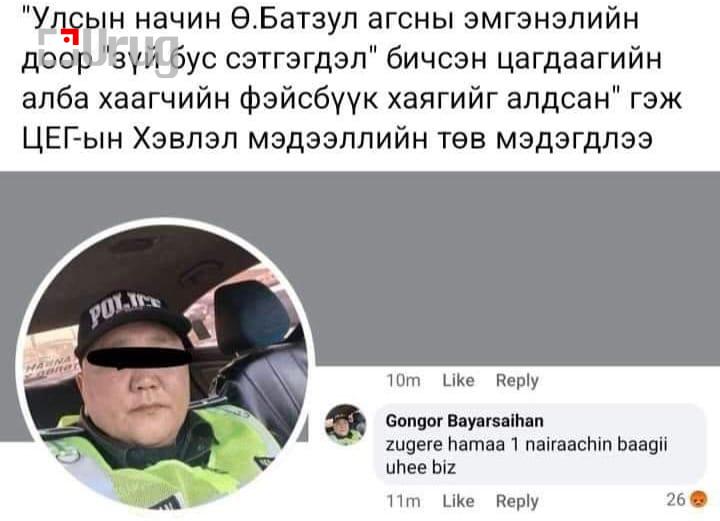Like the comment posted 10m ago
Screen dimensions: 720x521
458,381
